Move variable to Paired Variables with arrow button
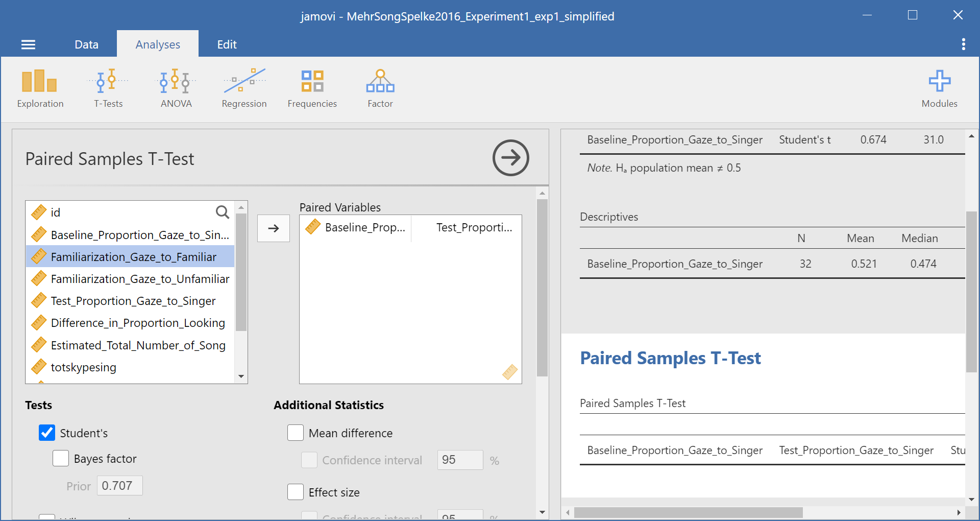Screen dimensions: 980x521 pyautogui.click(x=274, y=228)
